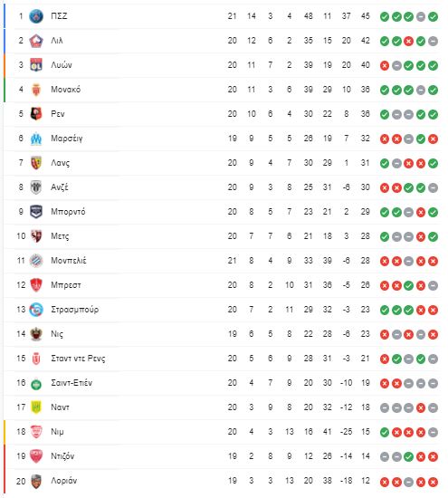Select the Λοριάν team crest

coord(36,481)
